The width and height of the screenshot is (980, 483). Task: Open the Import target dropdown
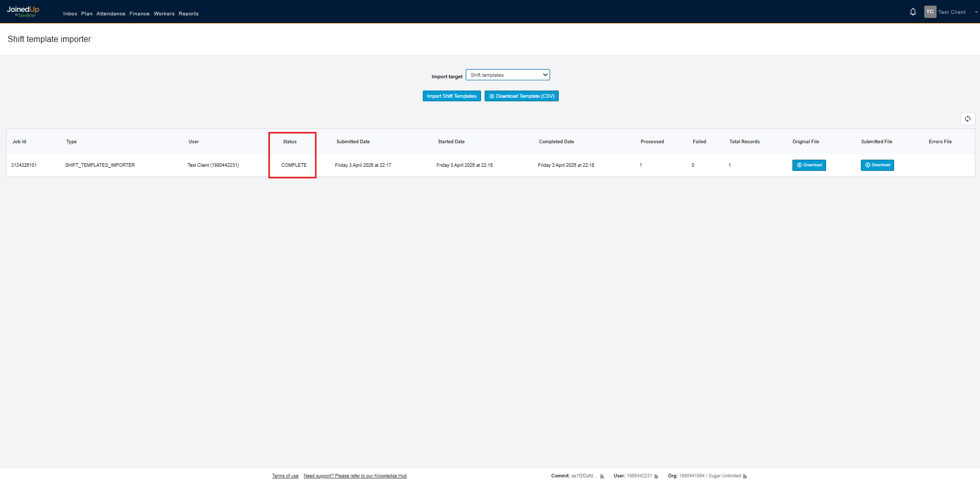(x=507, y=75)
